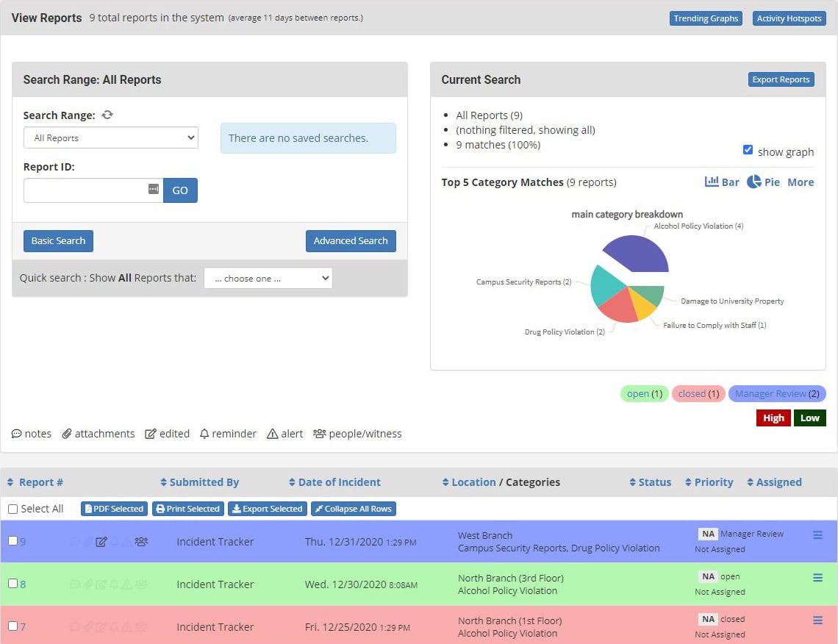The image size is (838, 644).
Task: Open report number 8 link
Action: click(x=23, y=584)
